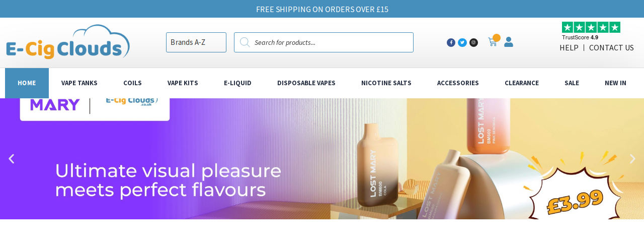This screenshot has height=242, width=644.
Task: Open the Vape Tanks menu
Action: pos(79,83)
